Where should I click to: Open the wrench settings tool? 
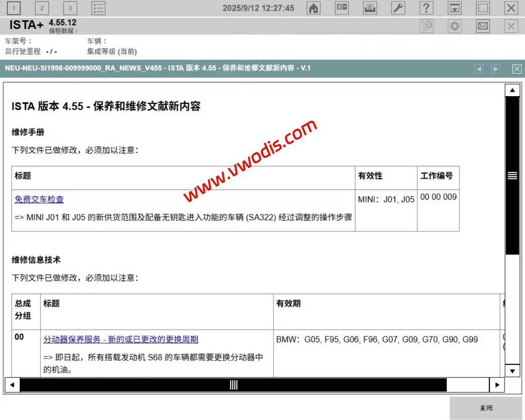coord(398,8)
